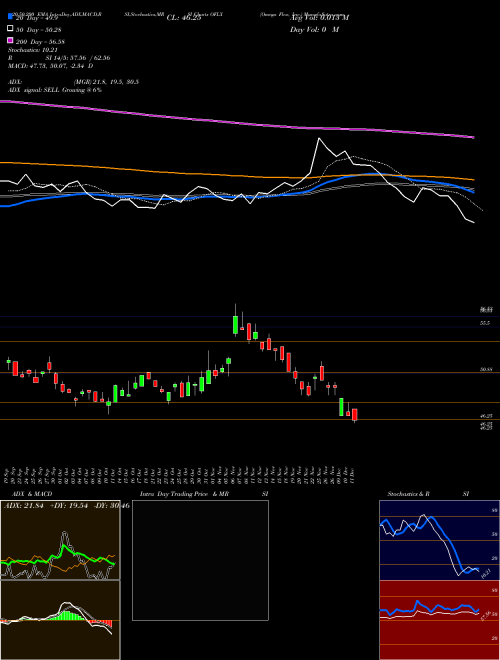
Task: Click the empty Intra Day Trading Price chart
Action: (200, 560)
